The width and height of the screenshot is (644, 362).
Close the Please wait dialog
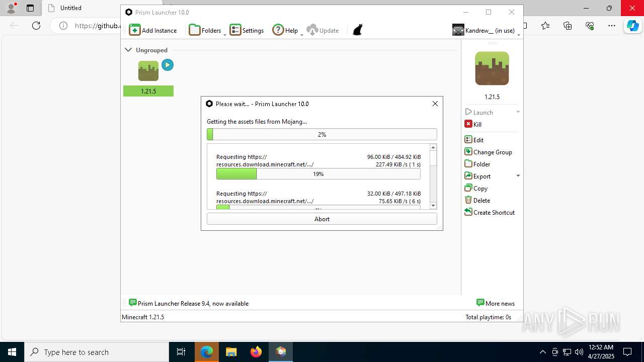435,104
